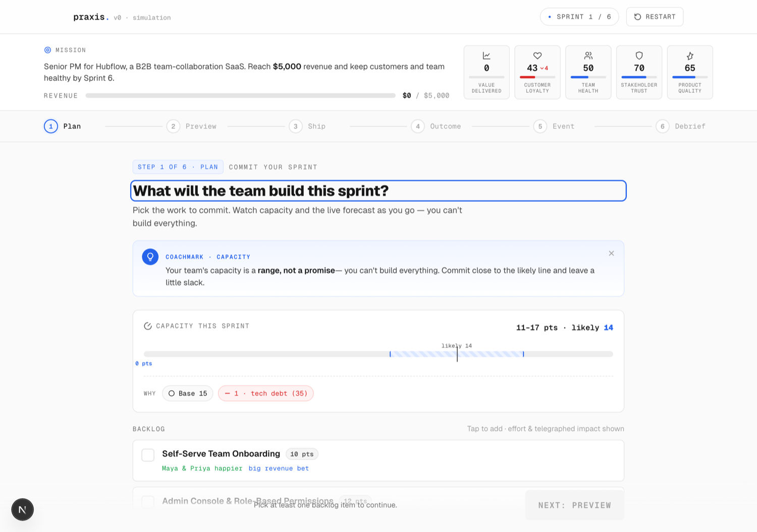Viewport: 757px width, 532px height.
Task: Open the Next.js dev tools badge
Action: (x=23, y=510)
